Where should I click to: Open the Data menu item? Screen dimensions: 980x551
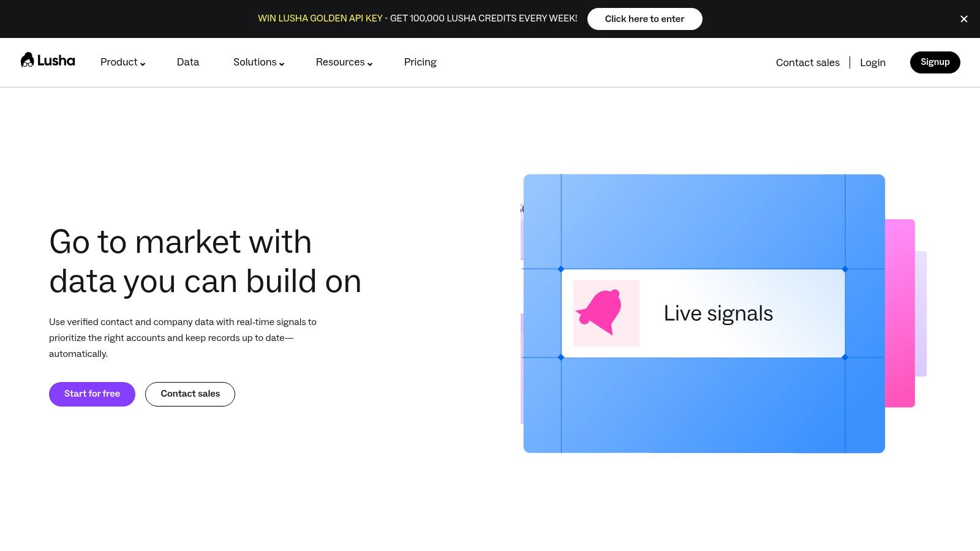pyautogui.click(x=188, y=62)
